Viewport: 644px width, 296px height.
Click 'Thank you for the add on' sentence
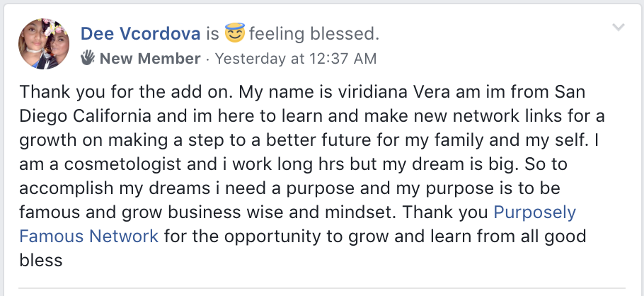click(127, 91)
